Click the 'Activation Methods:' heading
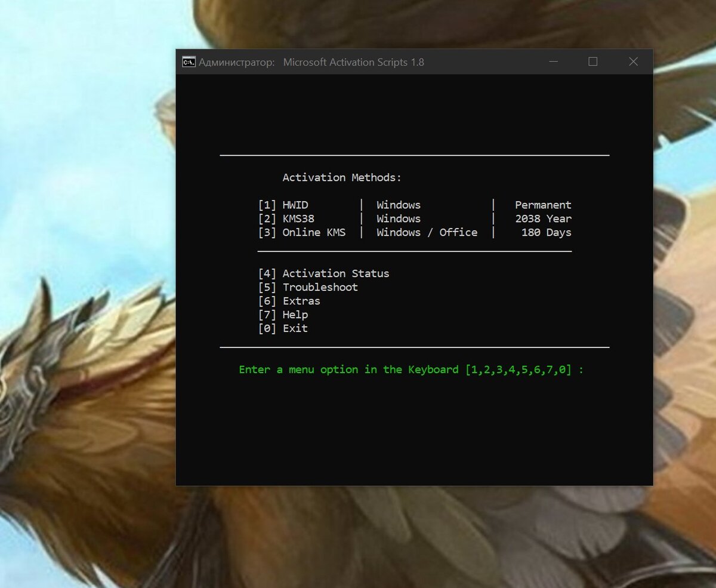The height and width of the screenshot is (588, 716). pyautogui.click(x=342, y=177)
